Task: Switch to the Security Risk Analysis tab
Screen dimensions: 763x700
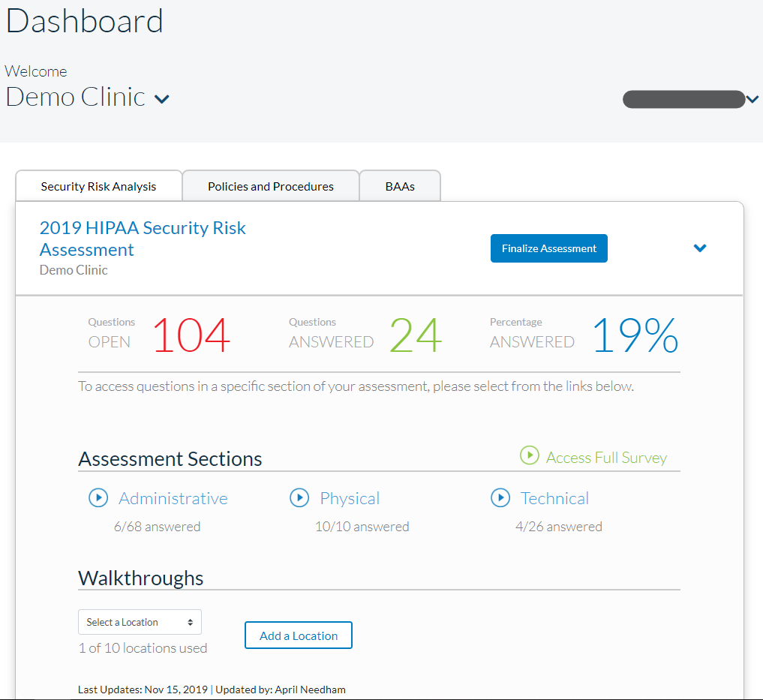Action: 98,187
